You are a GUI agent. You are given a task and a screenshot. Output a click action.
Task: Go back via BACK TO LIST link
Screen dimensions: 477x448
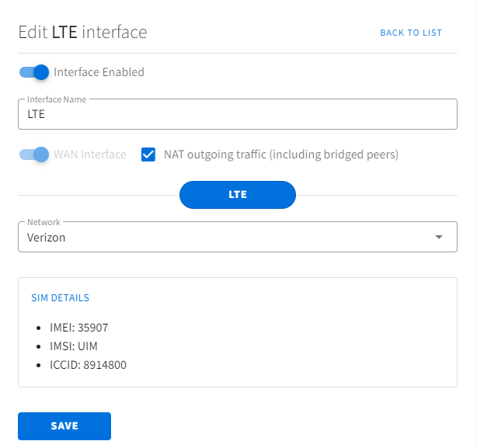[x=411, y=33]
